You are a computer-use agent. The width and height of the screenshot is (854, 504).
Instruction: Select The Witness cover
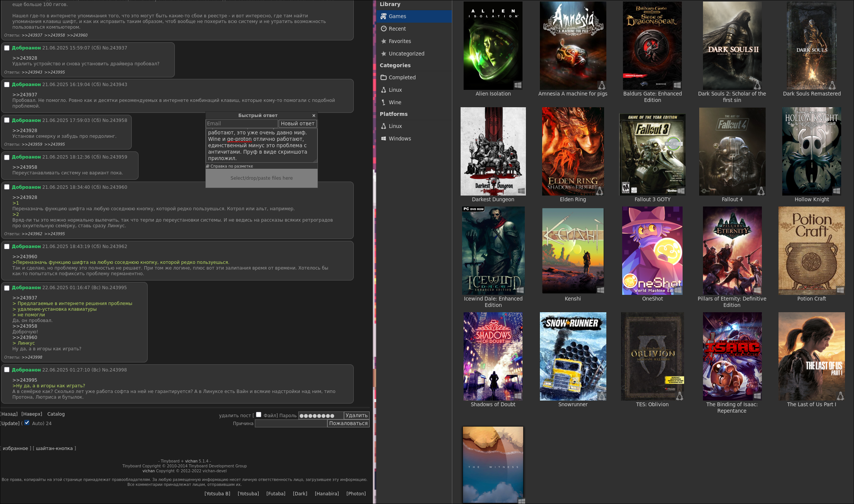tap(493, 465)
